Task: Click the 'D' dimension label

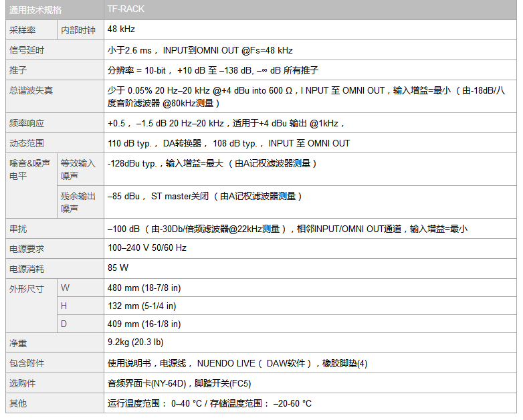Action: 64,324
